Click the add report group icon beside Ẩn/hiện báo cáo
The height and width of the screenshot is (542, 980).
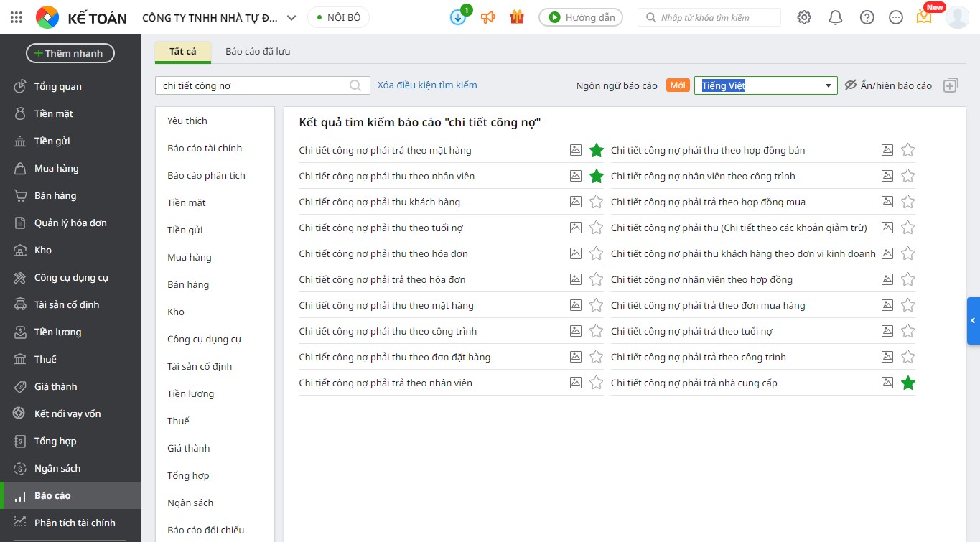951,85
